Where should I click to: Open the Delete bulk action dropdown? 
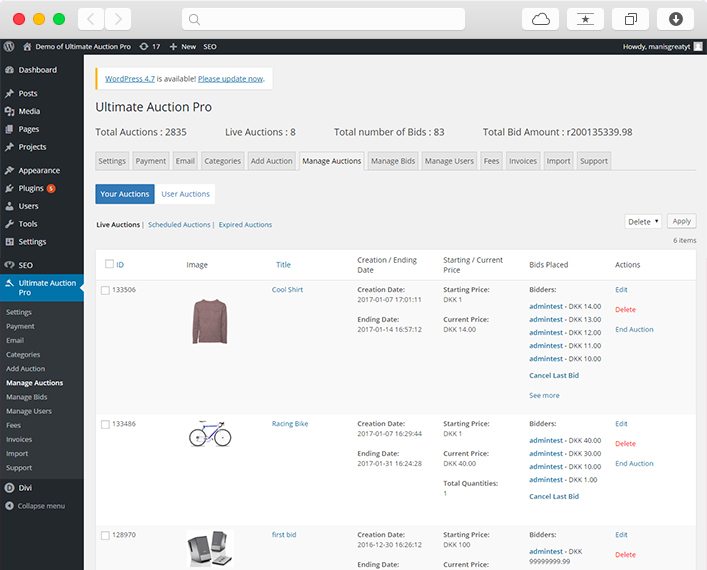click(x=643, y=221)
